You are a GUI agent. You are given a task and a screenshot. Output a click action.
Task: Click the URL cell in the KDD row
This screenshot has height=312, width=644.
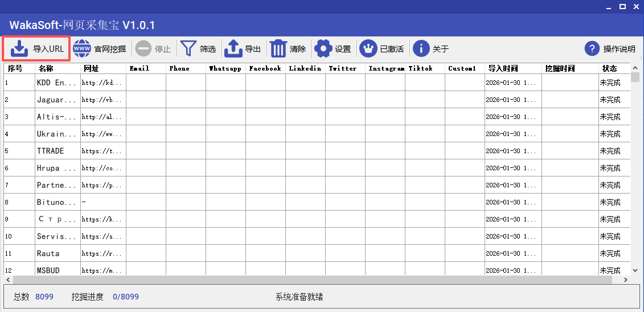click(102, 83)
